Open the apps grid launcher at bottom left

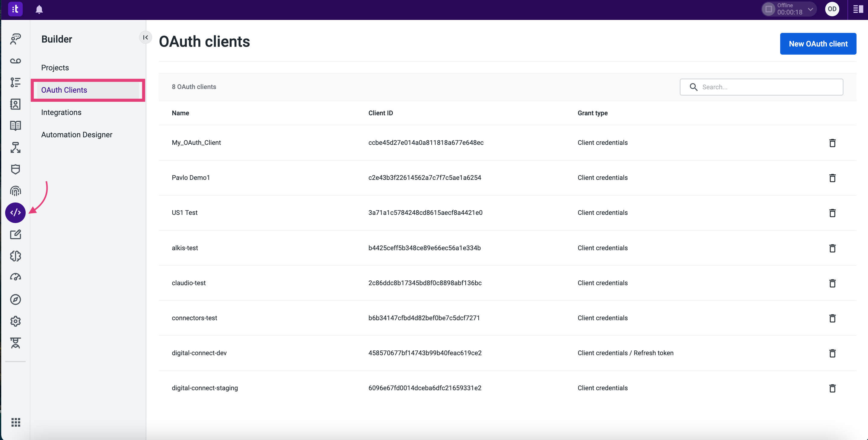pos(15,422)
